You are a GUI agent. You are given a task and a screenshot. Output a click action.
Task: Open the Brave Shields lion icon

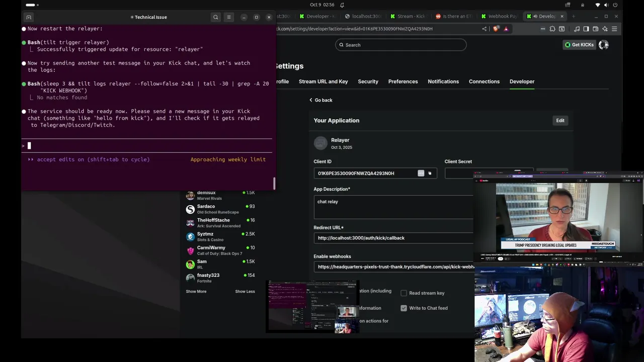[x=496, y=29]
